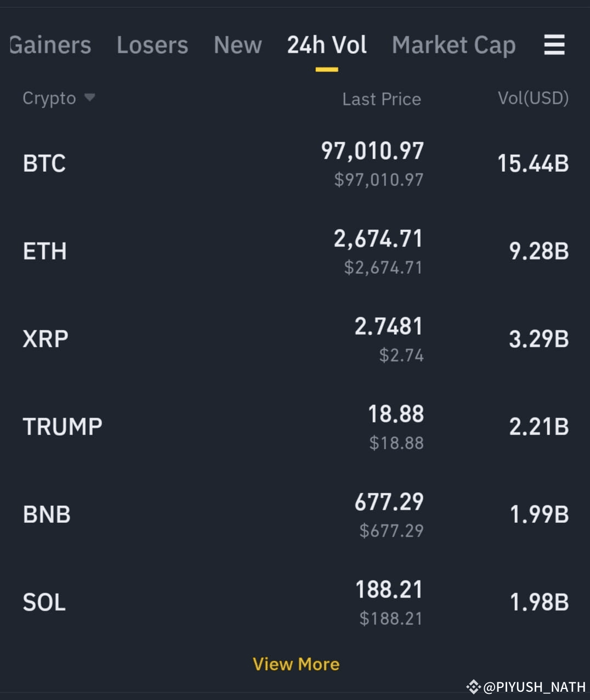Switch to the Losers tab
Screen dimensions: 590x700
pyautogui.click(x=152, y=45)
